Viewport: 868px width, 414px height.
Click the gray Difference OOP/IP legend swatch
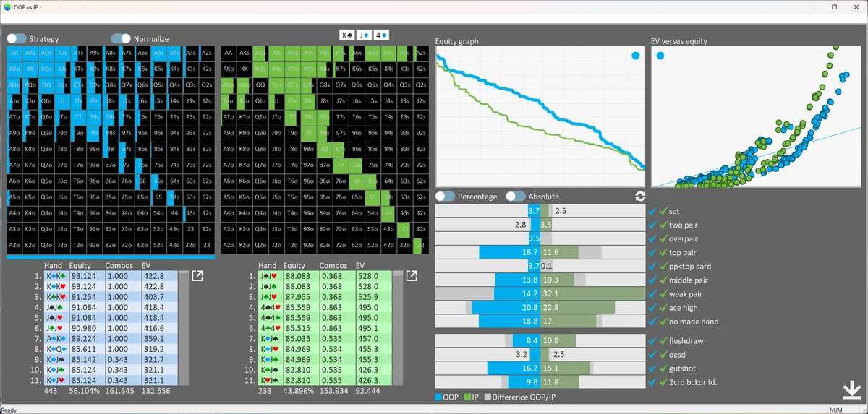tap(488, 397)
